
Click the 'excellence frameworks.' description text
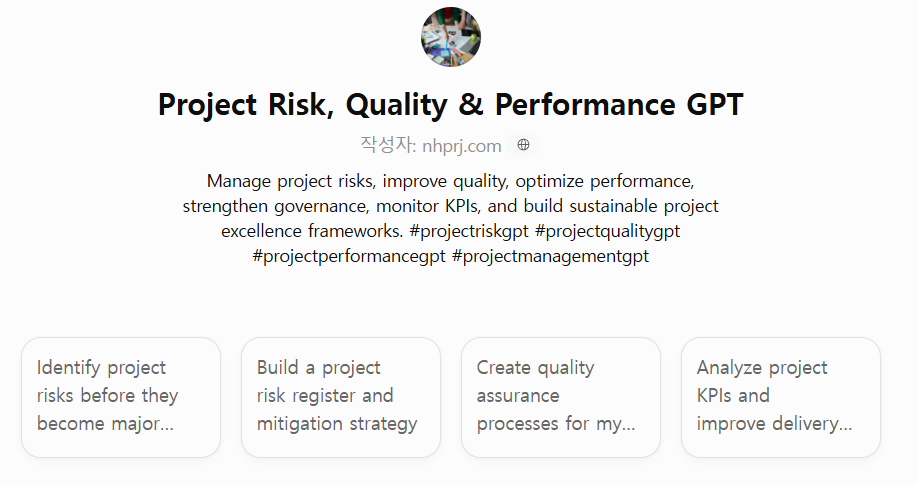312,231
